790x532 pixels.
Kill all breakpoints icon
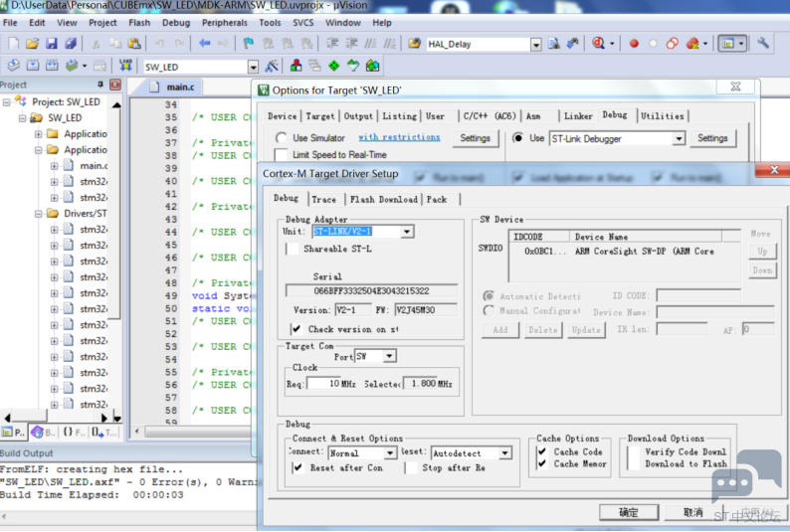(x=692, y=44)
